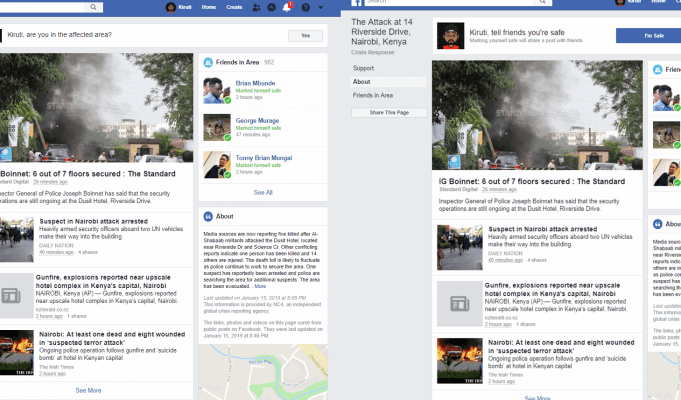Click '40 minutes ago' timestamp in left window
Viewport: 681px width, 400px height.
coord(56,252)
